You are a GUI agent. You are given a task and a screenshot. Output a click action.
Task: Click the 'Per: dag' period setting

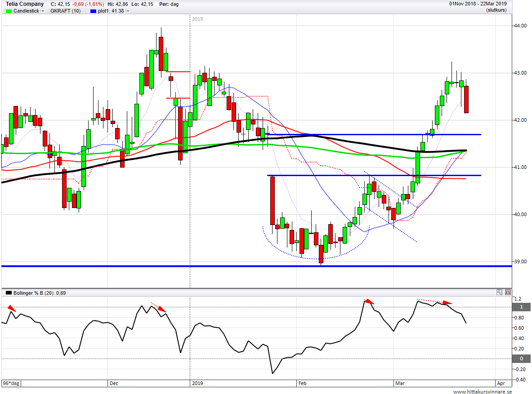click(169, 4)
